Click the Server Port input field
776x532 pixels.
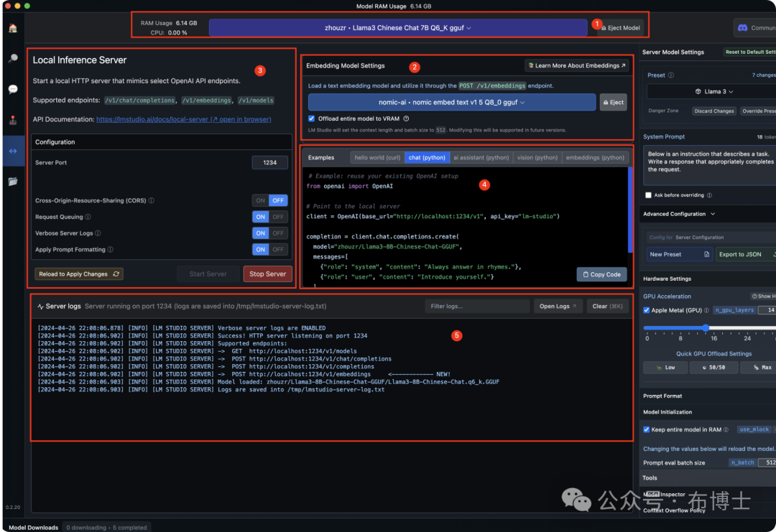tap(269, 163)
